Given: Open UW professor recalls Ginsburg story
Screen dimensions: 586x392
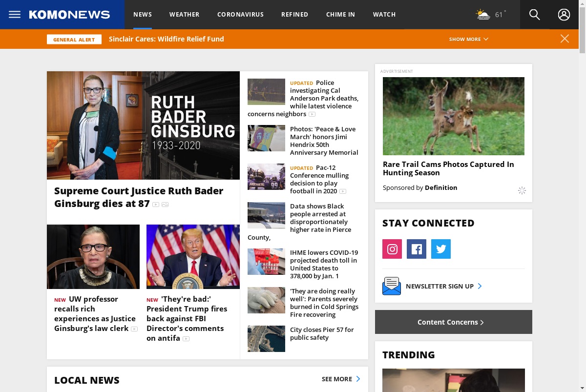Looking at the screenshot, I should click(x=95, y=314).
